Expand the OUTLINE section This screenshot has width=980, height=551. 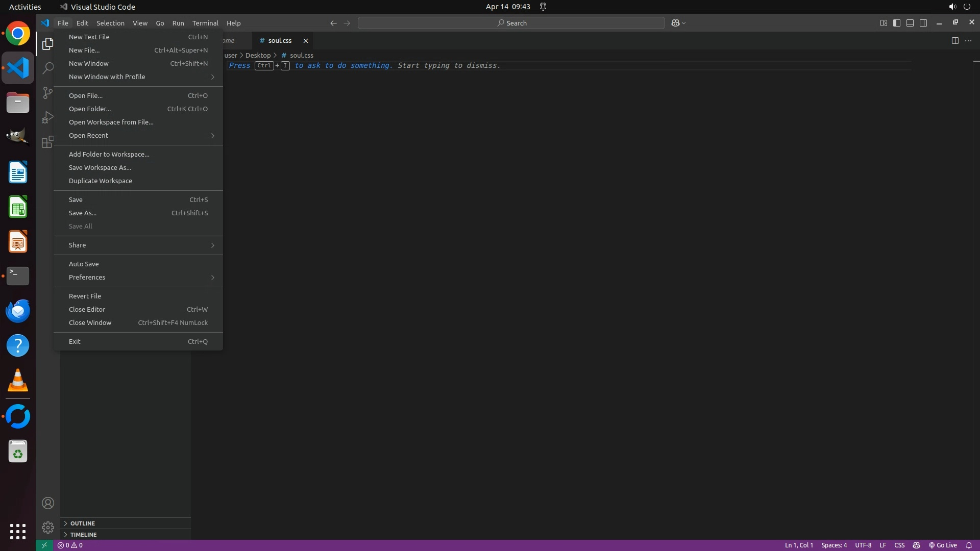point(82,523)
